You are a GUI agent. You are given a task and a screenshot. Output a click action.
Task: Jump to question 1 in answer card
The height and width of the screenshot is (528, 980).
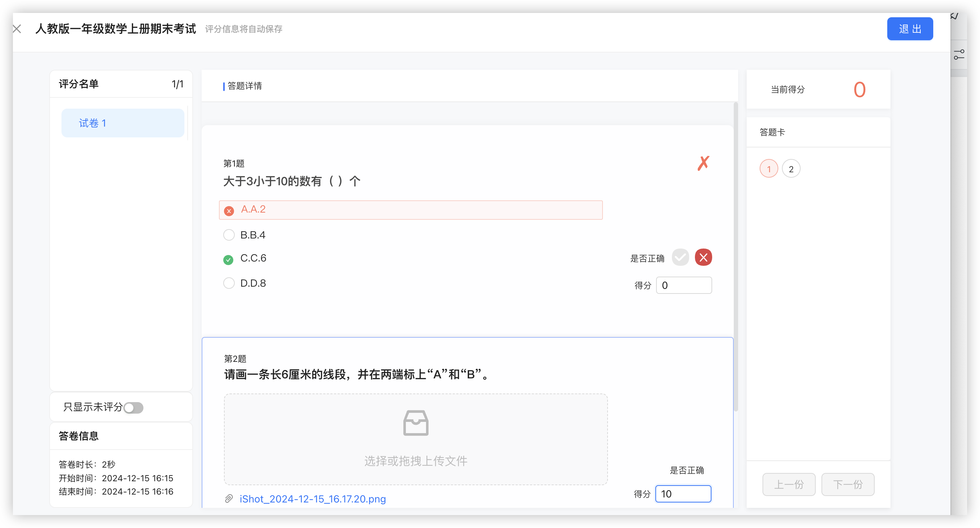click(769, 169)
